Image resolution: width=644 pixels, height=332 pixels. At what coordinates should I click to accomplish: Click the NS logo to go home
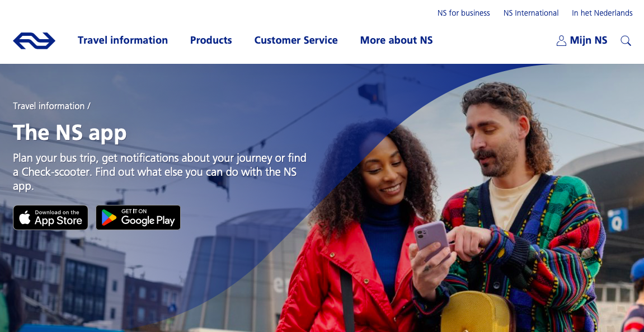[34, 41]
